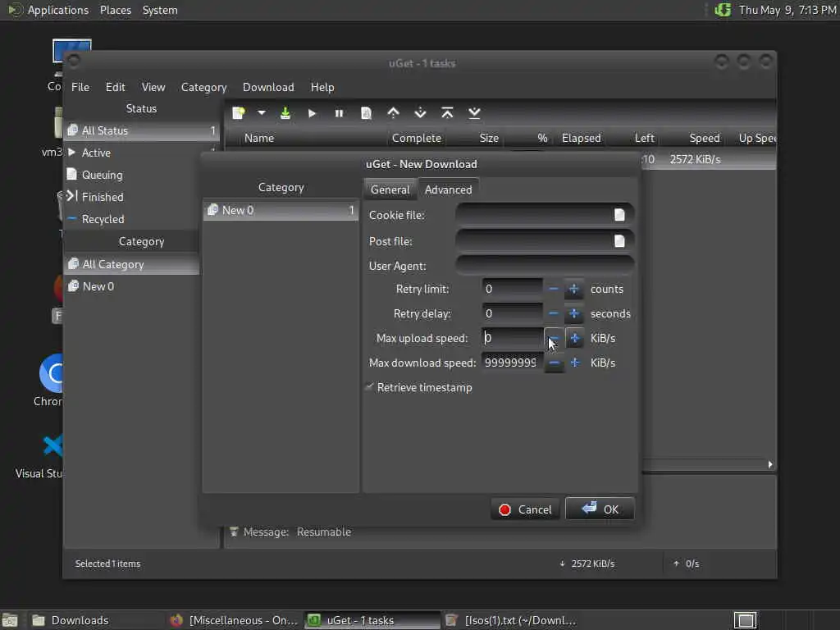Click the show desktop icon in taskbar
The width and height of the screenshot is (840, 630).
click(x=10, y=620)
